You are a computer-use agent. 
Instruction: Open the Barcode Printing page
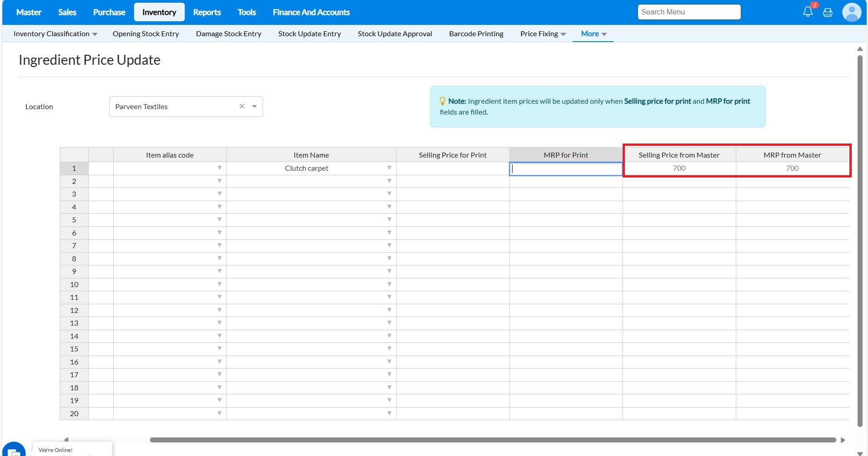coord(476,34)
